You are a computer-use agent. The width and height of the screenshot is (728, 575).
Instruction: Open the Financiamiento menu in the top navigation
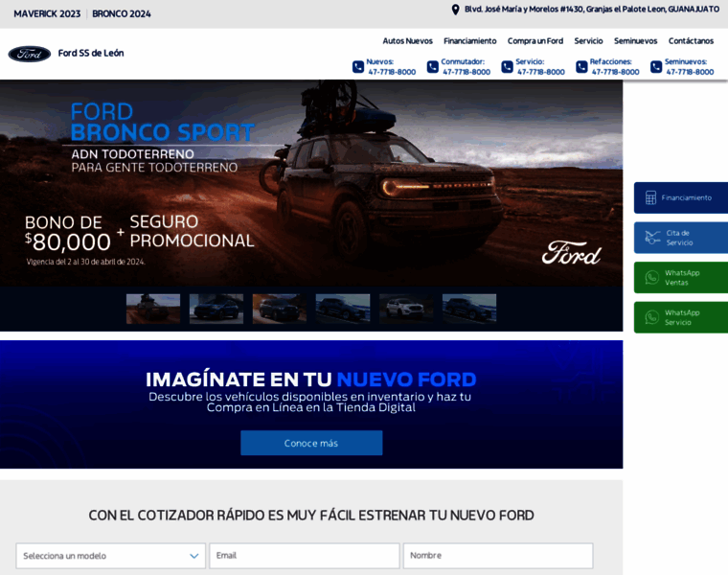click(x=470, y=41)
